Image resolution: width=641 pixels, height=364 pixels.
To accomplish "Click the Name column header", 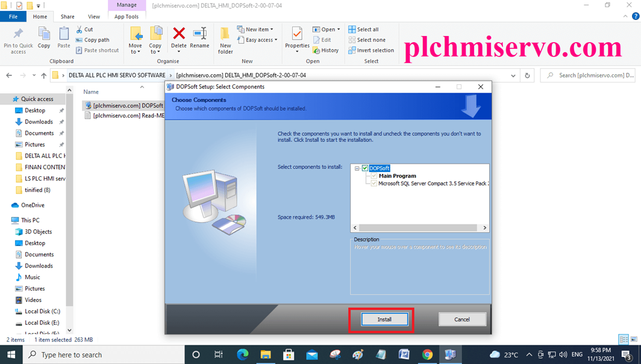I will pyautogui.click(x=91, y=92).
